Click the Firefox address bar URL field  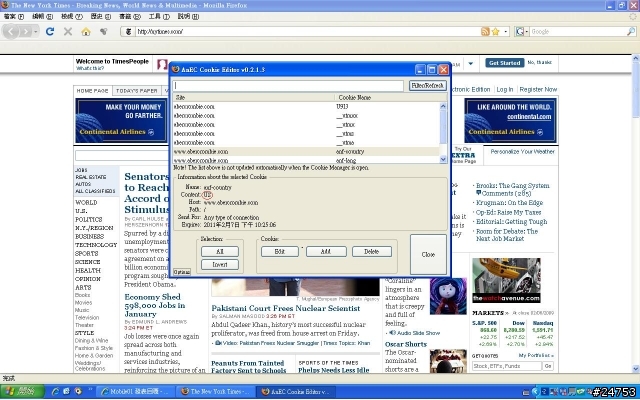pyautogui.click(x=308, y=31)
